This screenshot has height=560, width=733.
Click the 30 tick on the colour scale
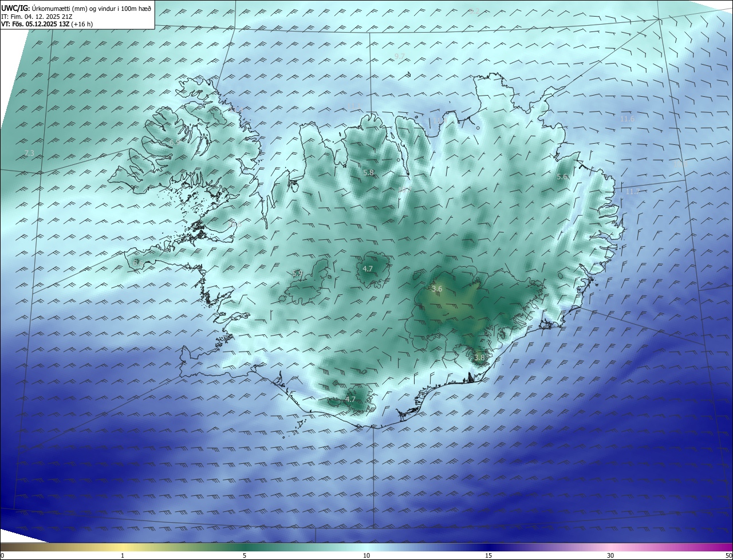[610, 555]
